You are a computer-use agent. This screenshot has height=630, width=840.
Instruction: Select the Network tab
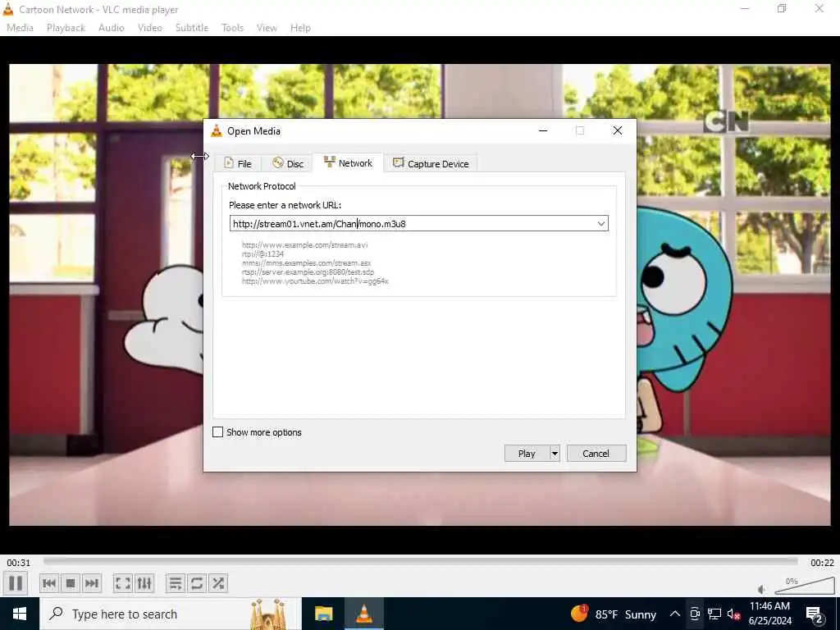coord(348,163)
